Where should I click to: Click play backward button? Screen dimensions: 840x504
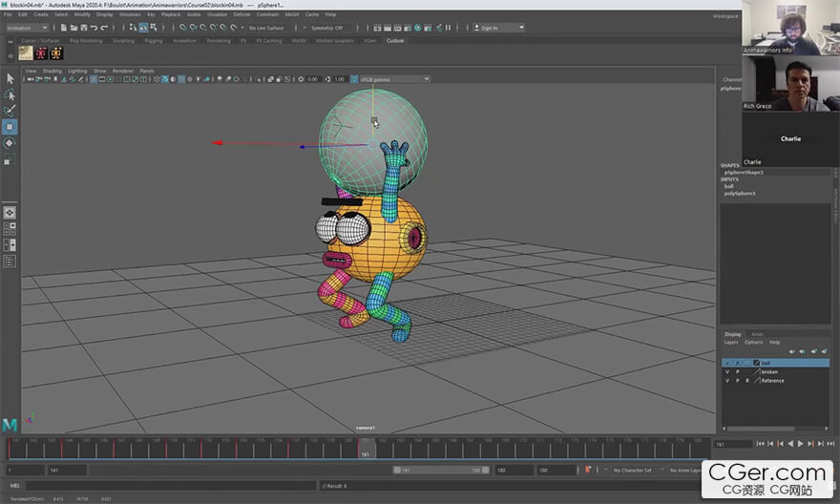790,444
